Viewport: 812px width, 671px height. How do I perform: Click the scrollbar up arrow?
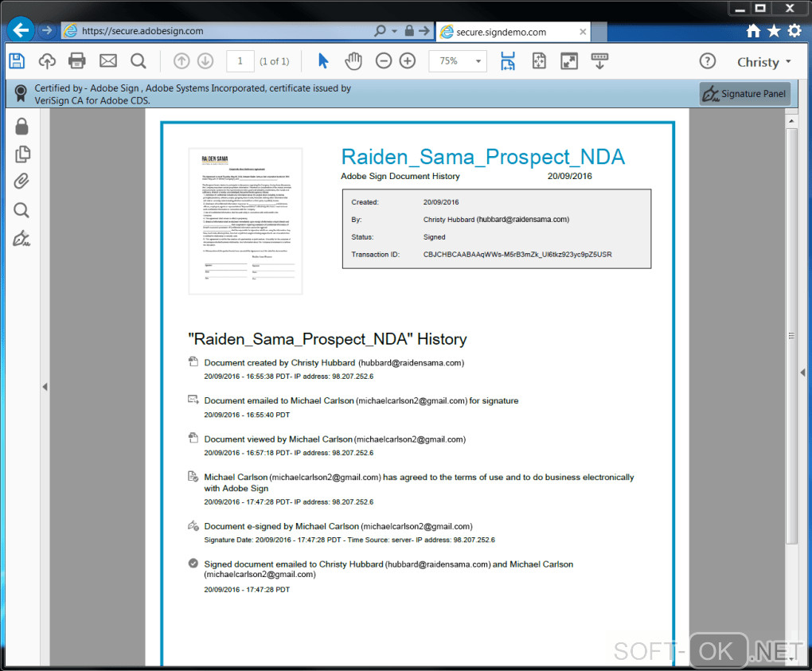click(x=791, y=121)
